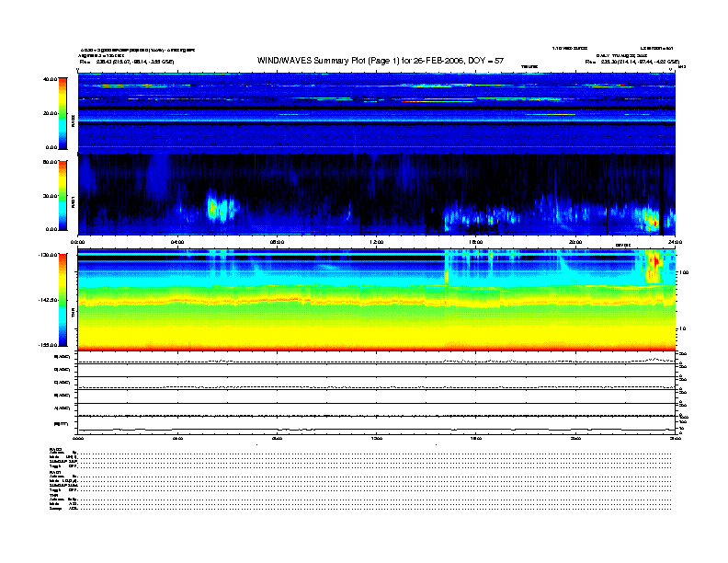Screen dimensions: 728x563
Task: Click the WIND/WAVES Summary Plot title
Action: tap(381, 61)
